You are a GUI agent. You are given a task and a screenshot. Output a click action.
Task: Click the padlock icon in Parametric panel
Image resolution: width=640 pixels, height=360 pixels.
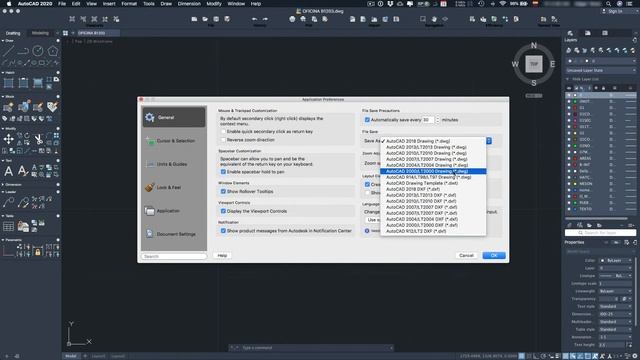tap(38, 252)
